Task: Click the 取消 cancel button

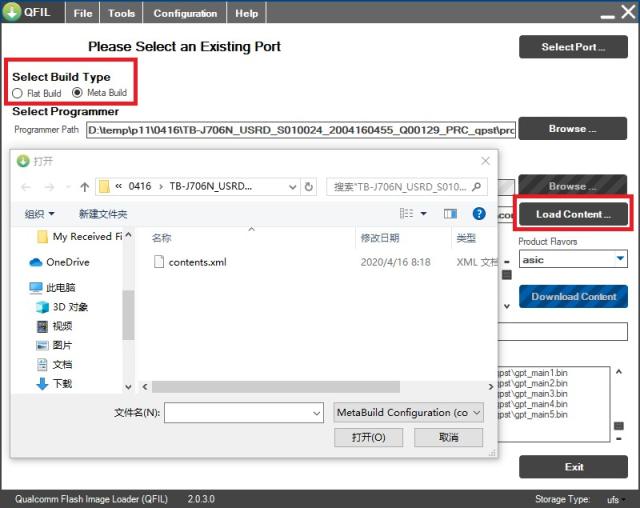Action: [x=449, y=437]
